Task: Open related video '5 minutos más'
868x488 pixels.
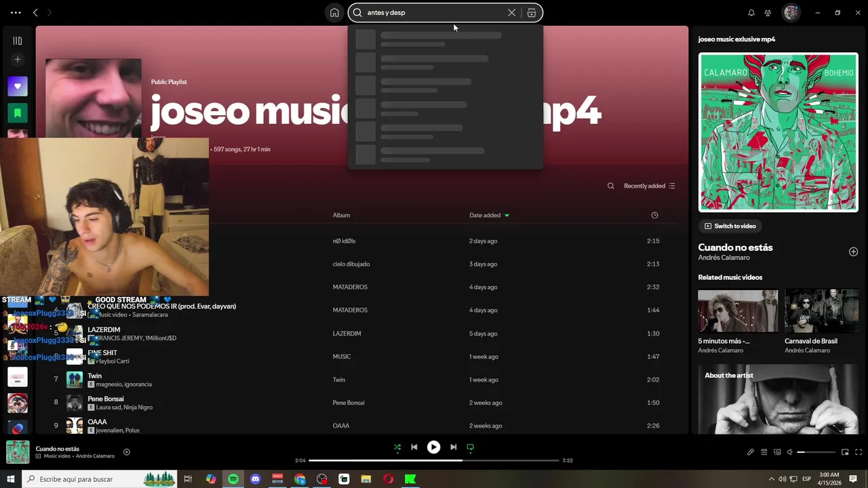Action: click(x=738, y=322)
